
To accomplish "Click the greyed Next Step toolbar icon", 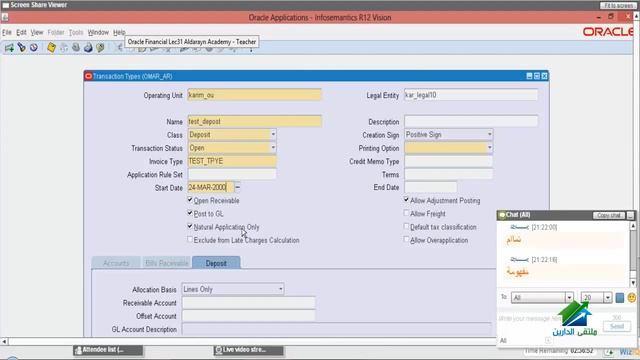I will tap(64, 48).
